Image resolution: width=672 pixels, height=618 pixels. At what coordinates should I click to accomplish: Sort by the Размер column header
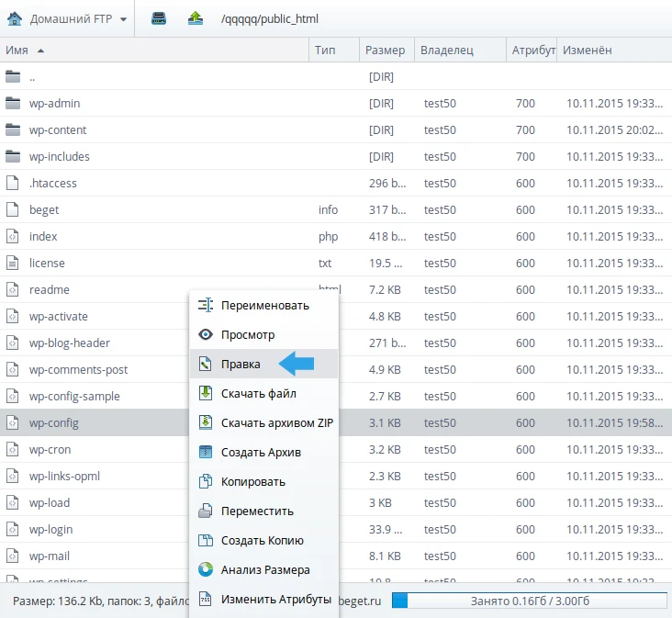pyautogui.click(x=385, y=51)
